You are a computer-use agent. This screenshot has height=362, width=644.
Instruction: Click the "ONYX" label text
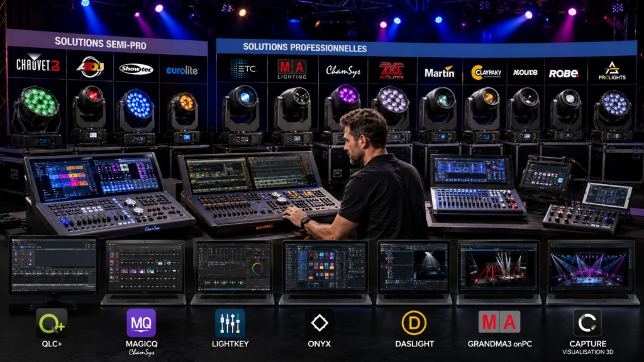319,344
